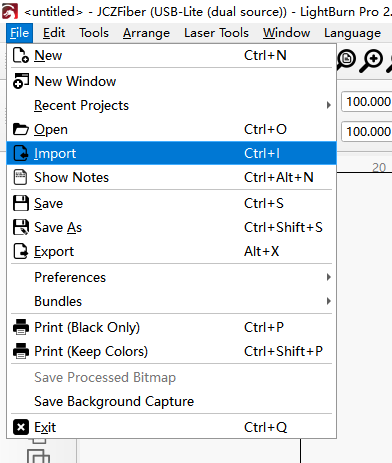Click the Import file icon
This screenshot has height=463, width=392.
tap(21, 153)
